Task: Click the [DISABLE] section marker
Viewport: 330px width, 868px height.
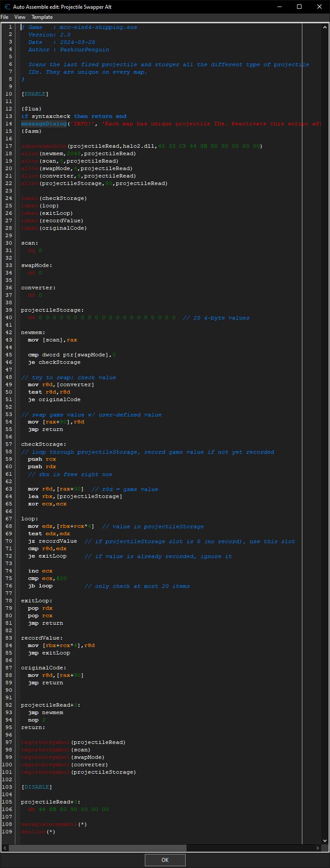Action: pyautogui.click(x=36, y=787)
